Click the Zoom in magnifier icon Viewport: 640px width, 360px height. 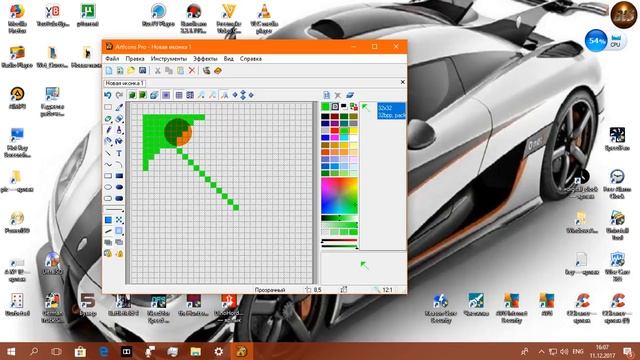pos(201,95)
